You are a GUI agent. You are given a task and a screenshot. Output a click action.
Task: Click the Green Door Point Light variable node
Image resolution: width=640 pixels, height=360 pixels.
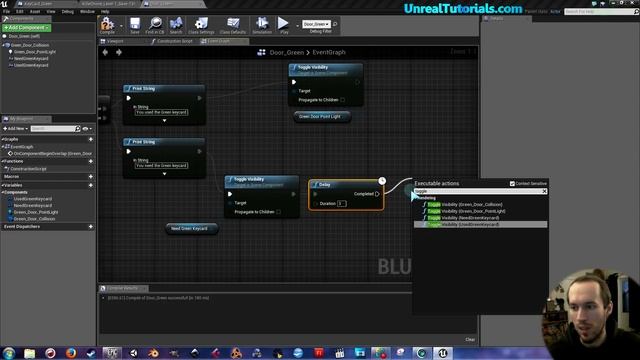tap(322, 117)
